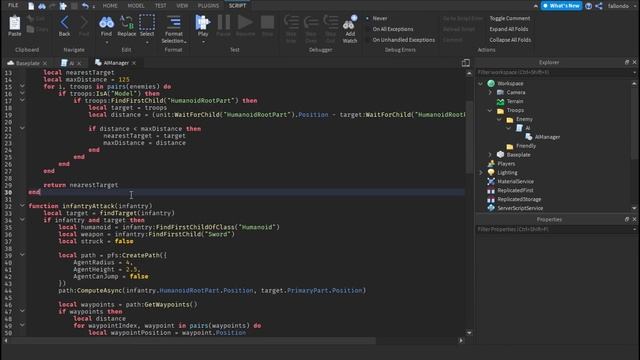
Task: Select the Players icon in Explorer
Action: (x=491, y=164)
